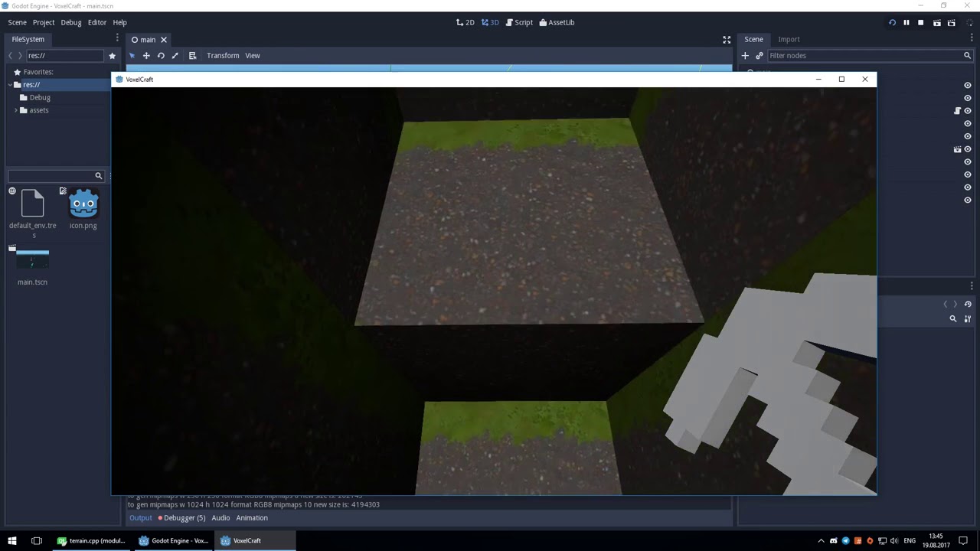The width and height of the screenshot is (980, 551).
Task: Open FileSystem dock options menu dots
Action: pyautogui.click(x=117, y=37)
